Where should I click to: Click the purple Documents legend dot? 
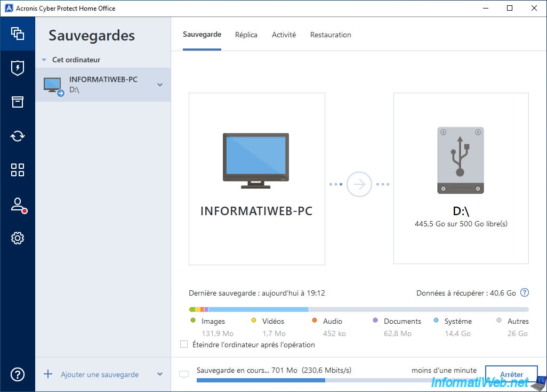(x=375, y=320)
